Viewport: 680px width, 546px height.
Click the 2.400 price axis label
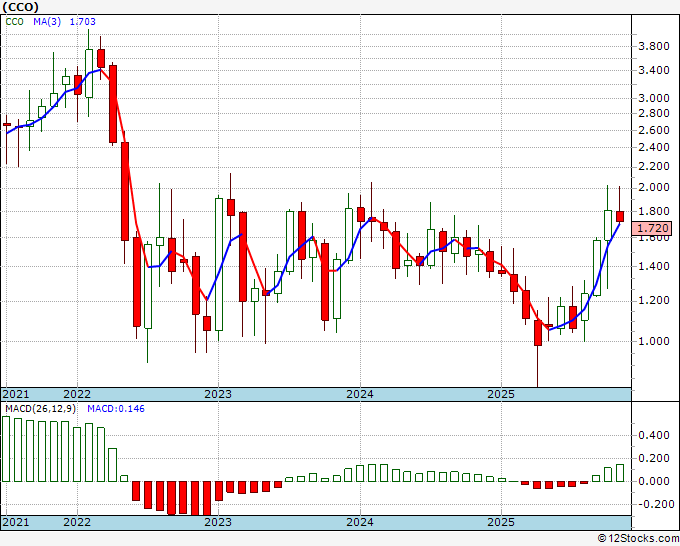(x=654, y=147)
